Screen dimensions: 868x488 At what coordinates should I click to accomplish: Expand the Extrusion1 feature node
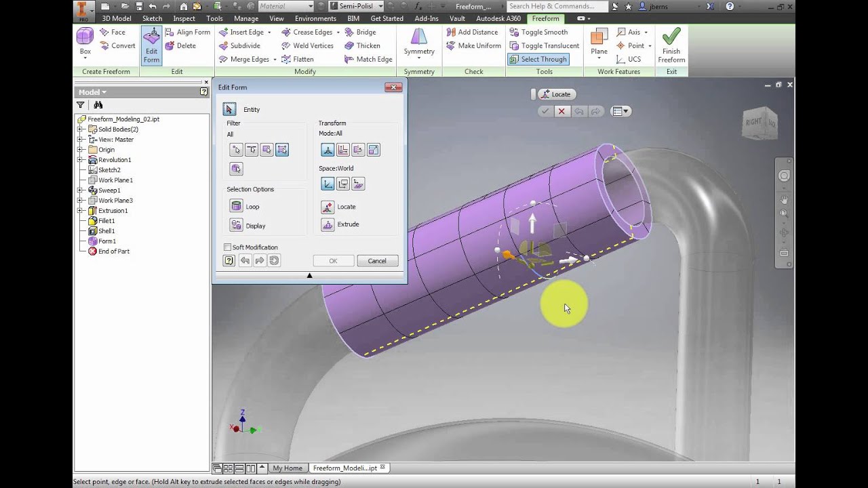click(80, 211)
